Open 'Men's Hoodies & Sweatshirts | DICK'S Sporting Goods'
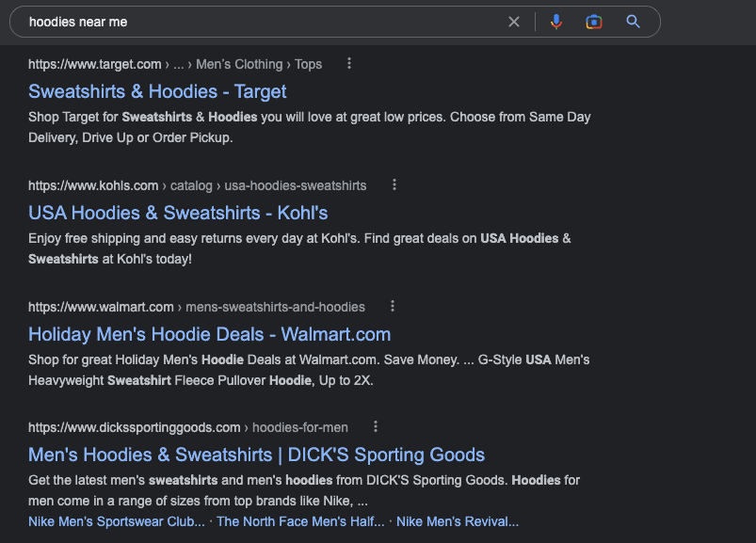 [x=256, y=455]
